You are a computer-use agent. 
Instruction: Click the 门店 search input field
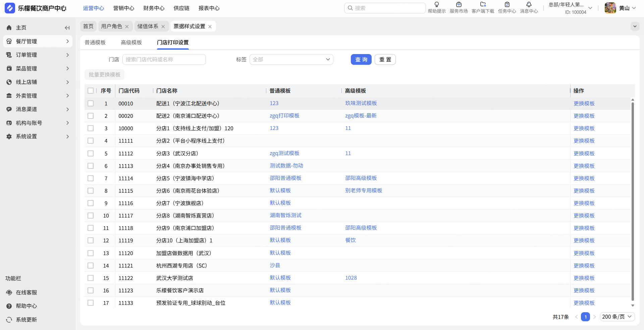(x=164, y=59)
